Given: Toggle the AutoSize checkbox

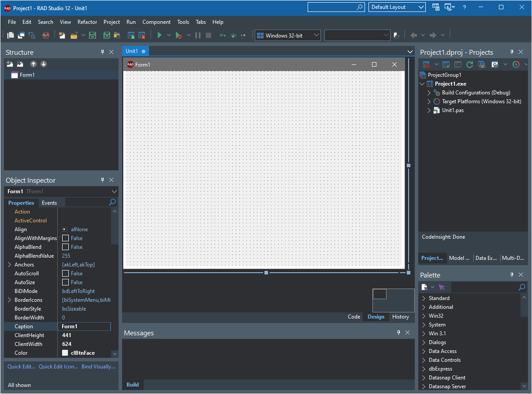Looking at the screenshot, I should 66,282.
